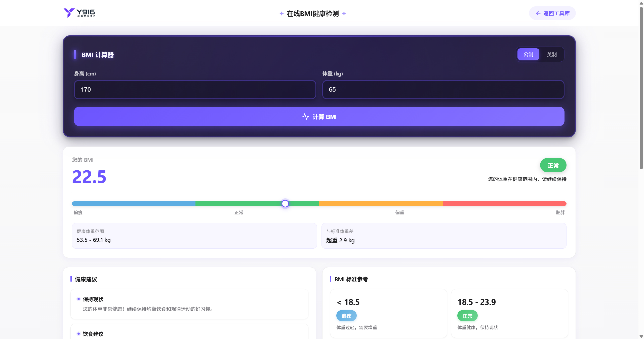Click the BMI 标准参考 section heading
This screenshot has width=644, height=339.
(351, 279)
